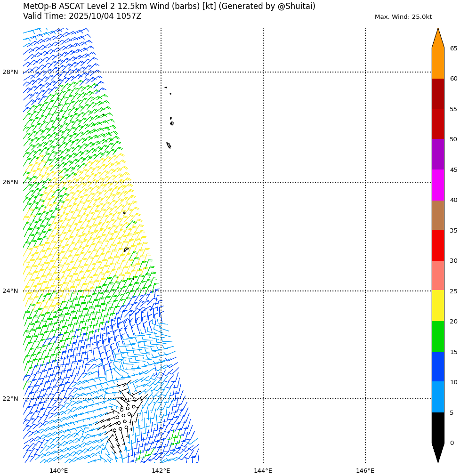Click the Max. Wind: 25.0kt text
This screenshot has width=460, height=476.
point(403,17)
